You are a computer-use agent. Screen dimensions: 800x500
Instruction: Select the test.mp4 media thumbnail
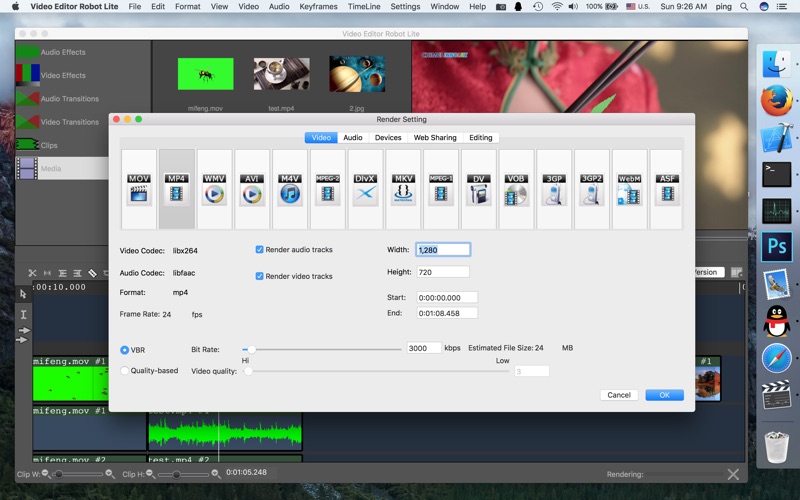tap(282, 74)
